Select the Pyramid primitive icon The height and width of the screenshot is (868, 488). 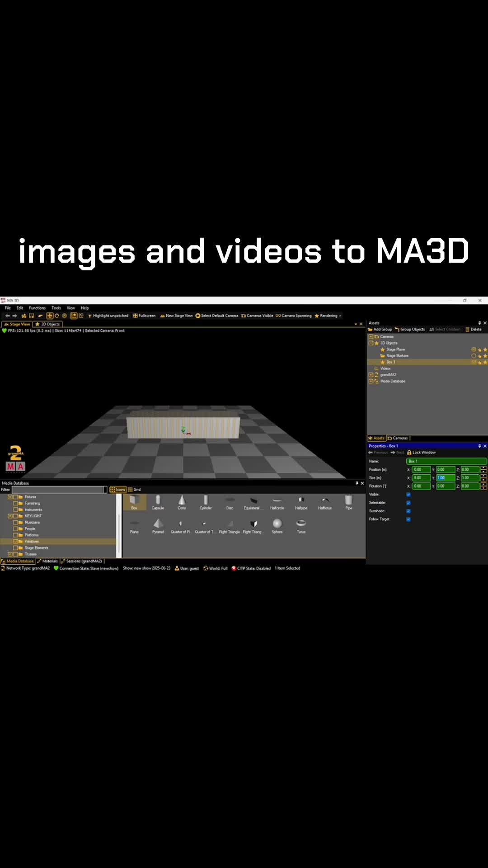158,526
